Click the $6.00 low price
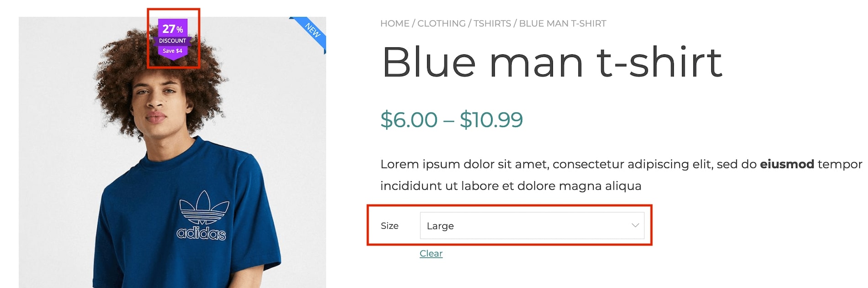868x288 pixels. point(409,120)
